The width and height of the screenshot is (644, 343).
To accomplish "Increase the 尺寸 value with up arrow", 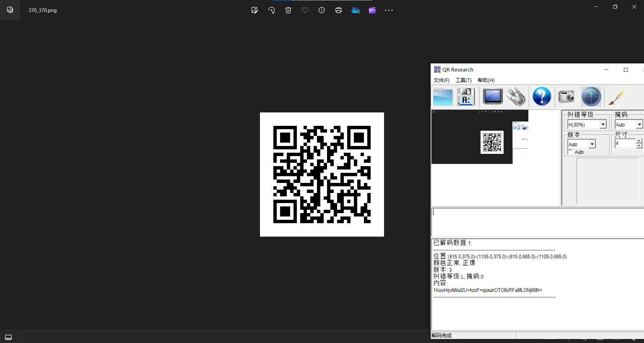I will pyautogui.click(x=639, y=141).
